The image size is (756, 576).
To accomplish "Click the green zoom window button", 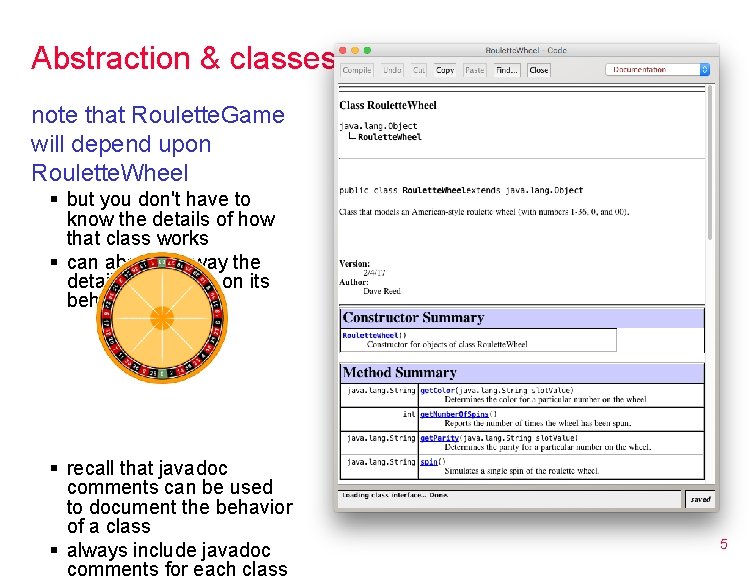I will click(x=367, y=50).
